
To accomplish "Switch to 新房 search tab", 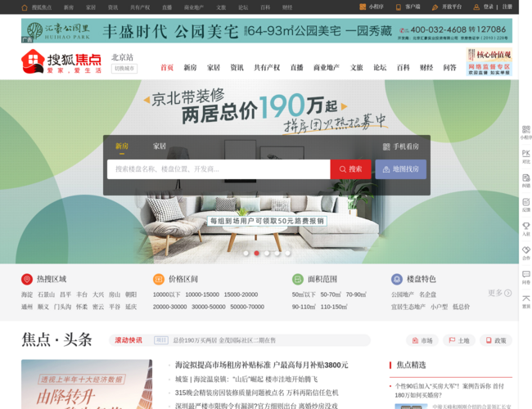I will 122,146.
